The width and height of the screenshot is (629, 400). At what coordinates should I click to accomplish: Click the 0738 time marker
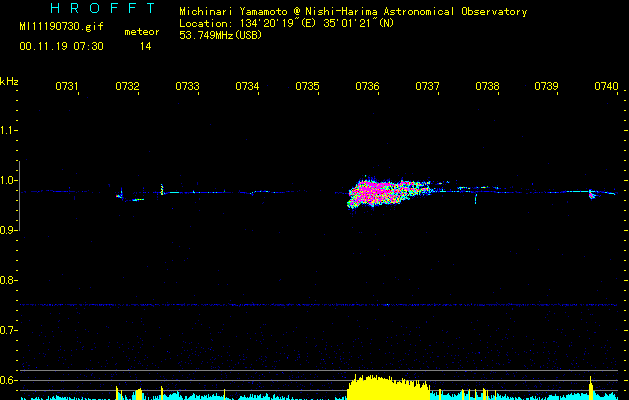point(487,86)
